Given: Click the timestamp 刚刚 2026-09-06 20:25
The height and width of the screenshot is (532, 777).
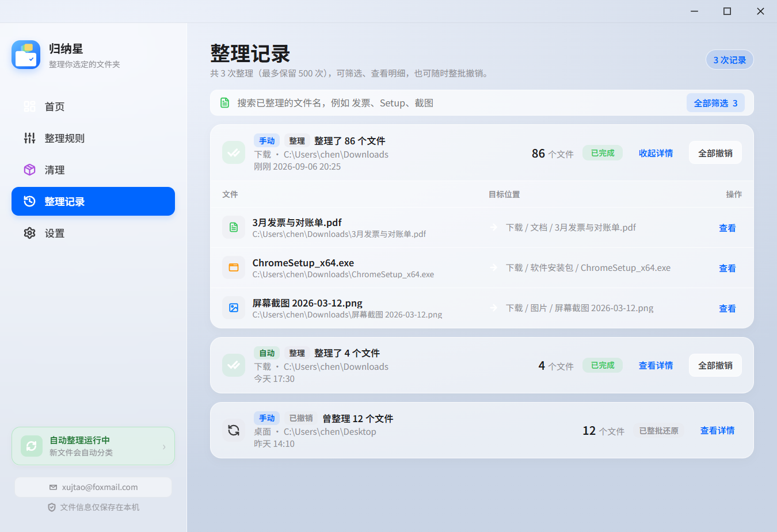Looking at the screenshot, I should [298, 167].
